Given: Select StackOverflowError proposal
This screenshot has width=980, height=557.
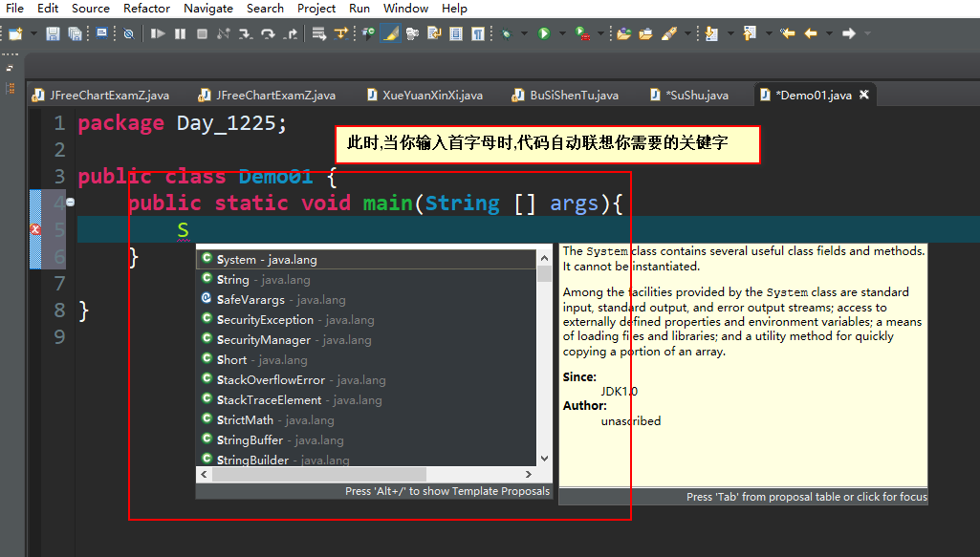Looking at the screenshot, I should [367, 379].
